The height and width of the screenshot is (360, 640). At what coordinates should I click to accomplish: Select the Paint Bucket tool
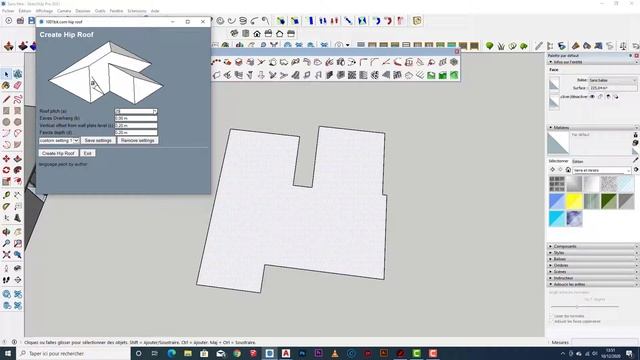pos(6,85)
